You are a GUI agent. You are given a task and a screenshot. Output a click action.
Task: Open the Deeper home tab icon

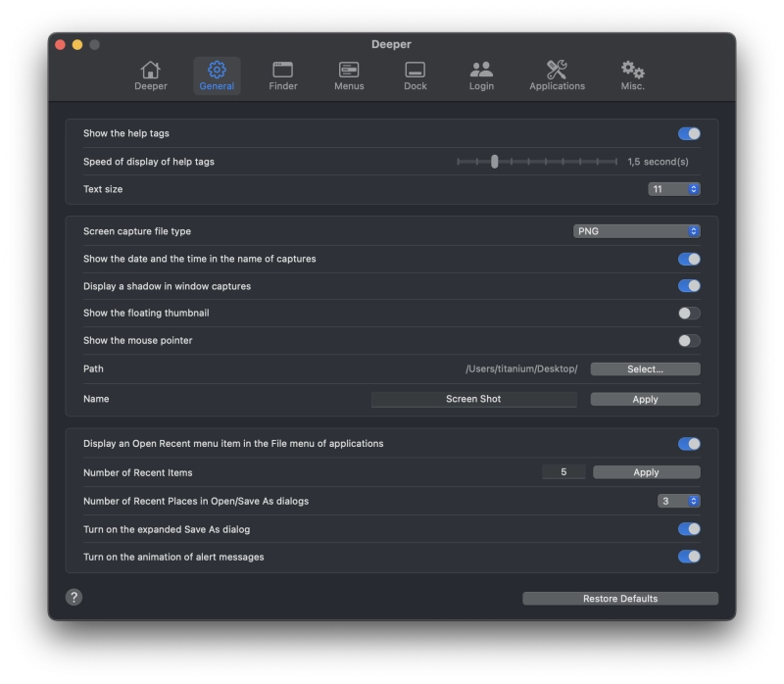click(x=151, y=75)
